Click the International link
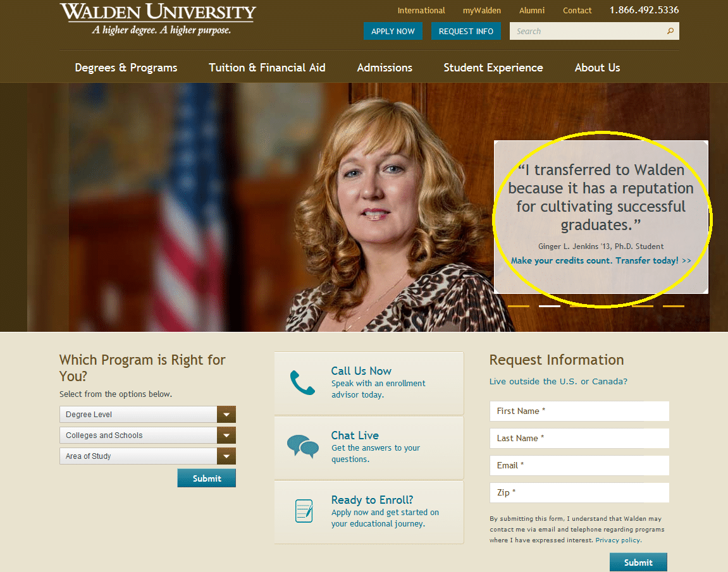The image size is (728, 572). click(x=421, y=10)
